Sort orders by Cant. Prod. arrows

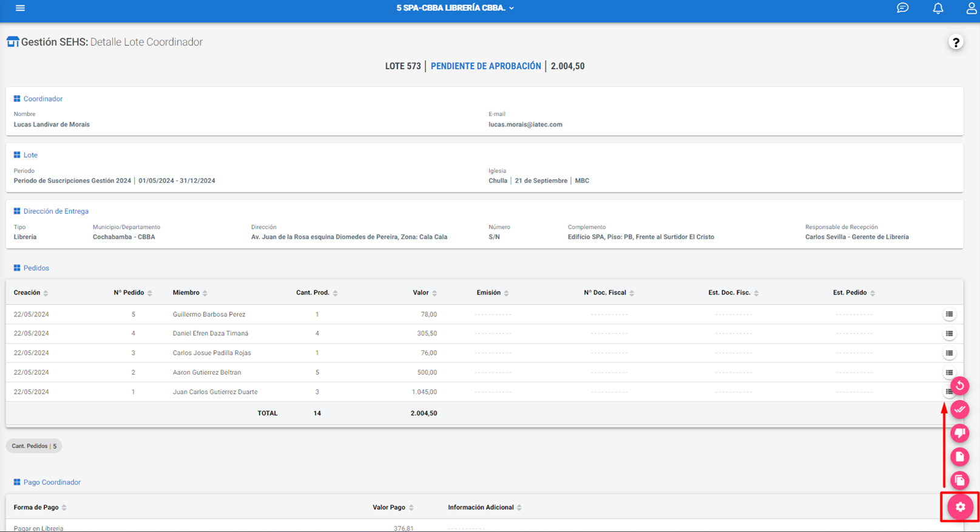[x=335, y=293]
